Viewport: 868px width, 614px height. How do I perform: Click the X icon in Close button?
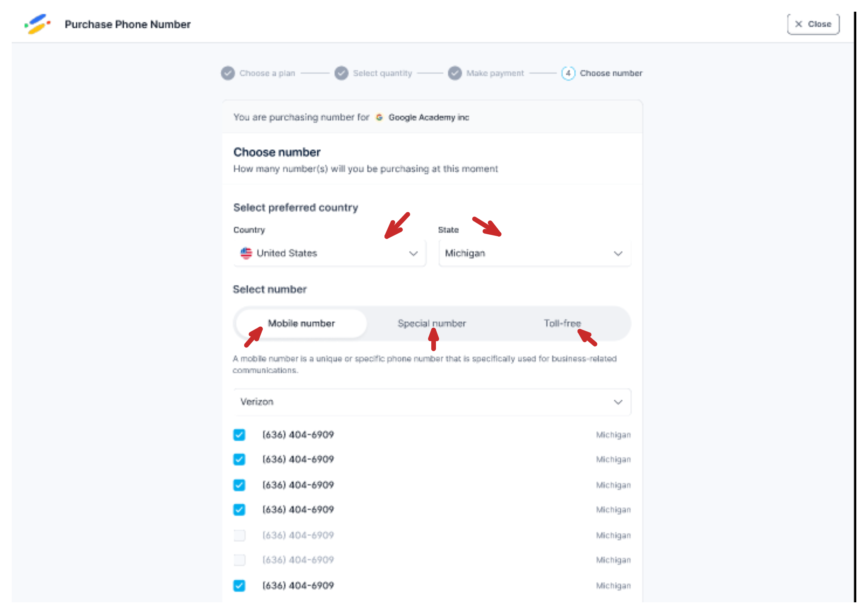click(x=798, y=24)
